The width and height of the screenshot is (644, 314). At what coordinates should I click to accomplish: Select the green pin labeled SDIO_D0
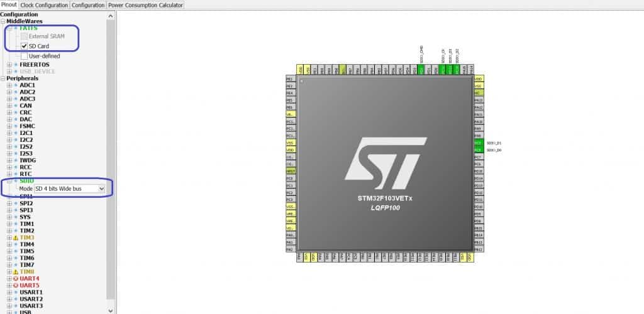point(478,150)
